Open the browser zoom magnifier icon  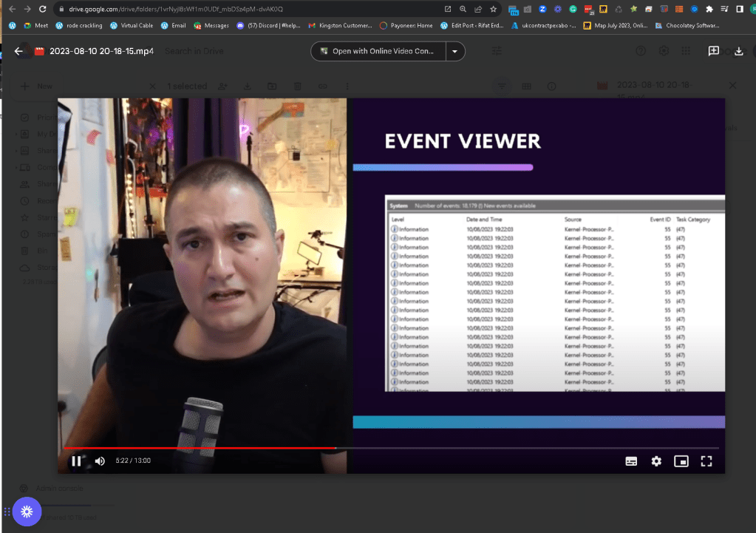(463, 9)
